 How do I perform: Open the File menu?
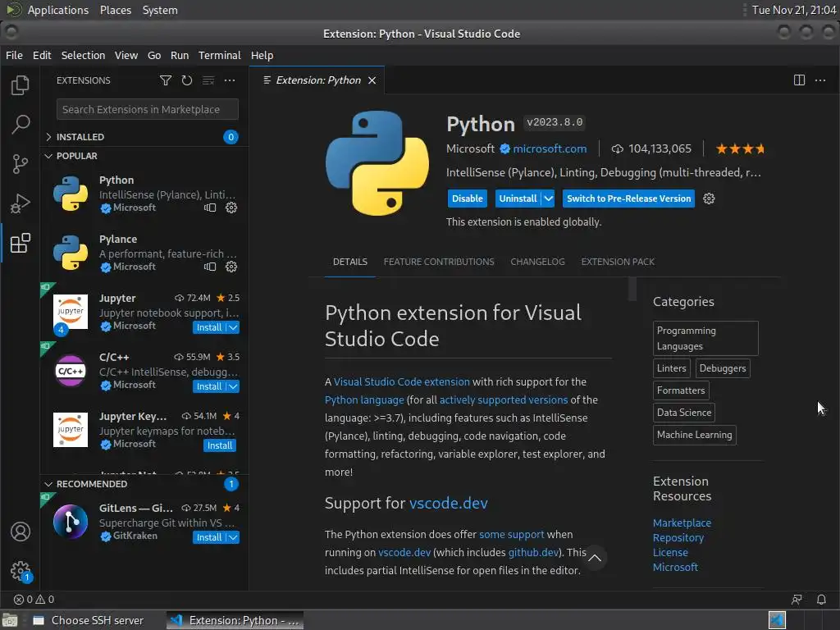tap(14, 55)
